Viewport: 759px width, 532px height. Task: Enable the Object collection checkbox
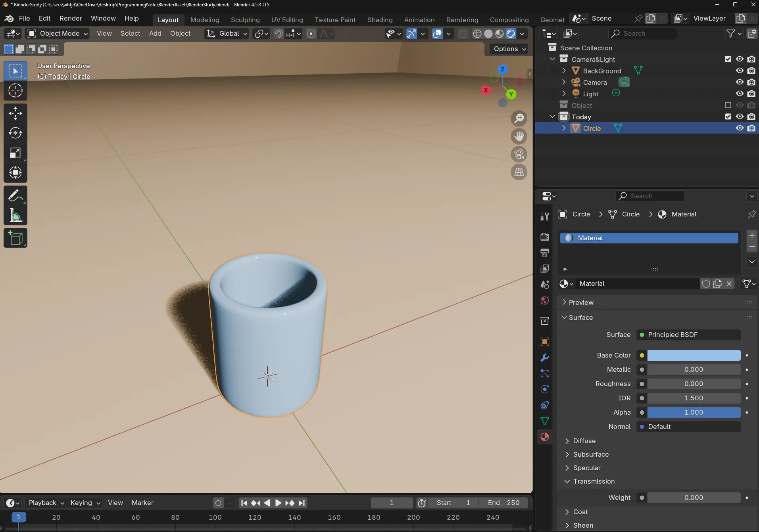[x=728, y=105]
